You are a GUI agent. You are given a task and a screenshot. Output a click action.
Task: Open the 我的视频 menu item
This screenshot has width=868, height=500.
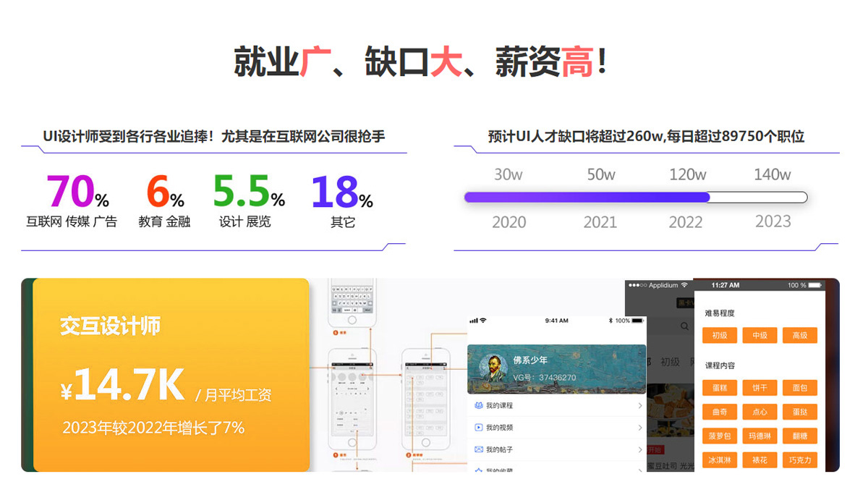click(x=499, y=428)
